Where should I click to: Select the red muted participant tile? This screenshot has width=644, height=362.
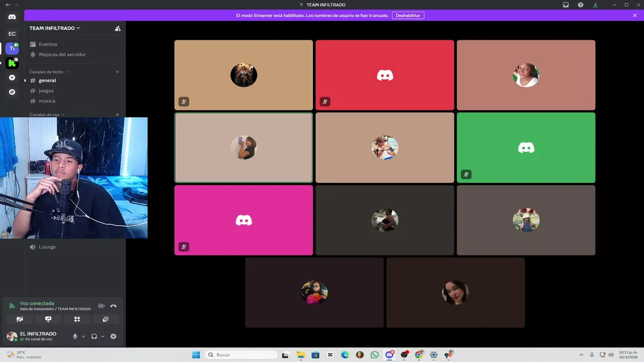[x=385, y=75]
